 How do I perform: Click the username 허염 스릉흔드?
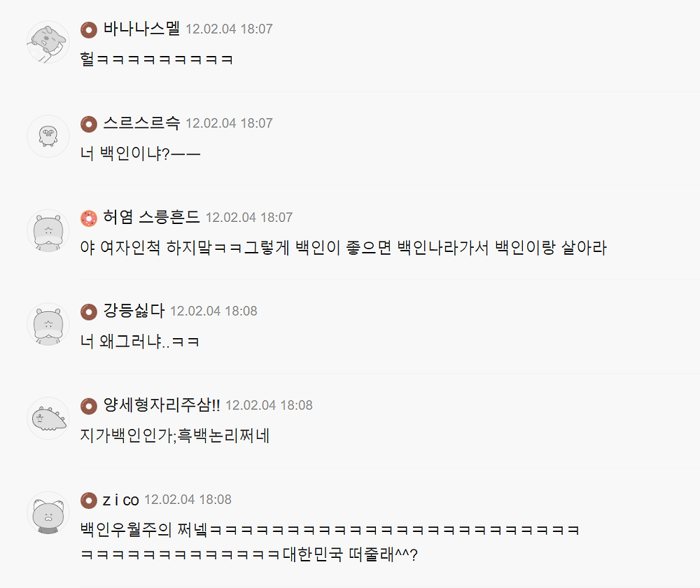point(151,217)
